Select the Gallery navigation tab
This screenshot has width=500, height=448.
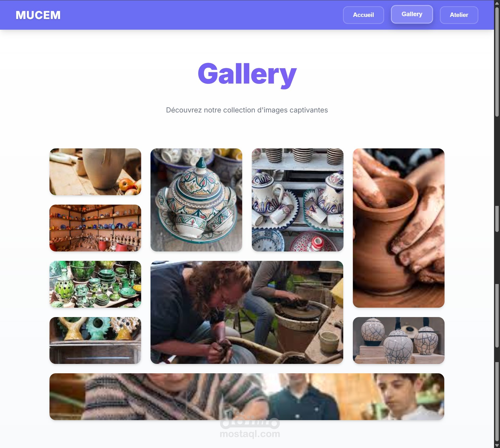click(x=412, y=14)
